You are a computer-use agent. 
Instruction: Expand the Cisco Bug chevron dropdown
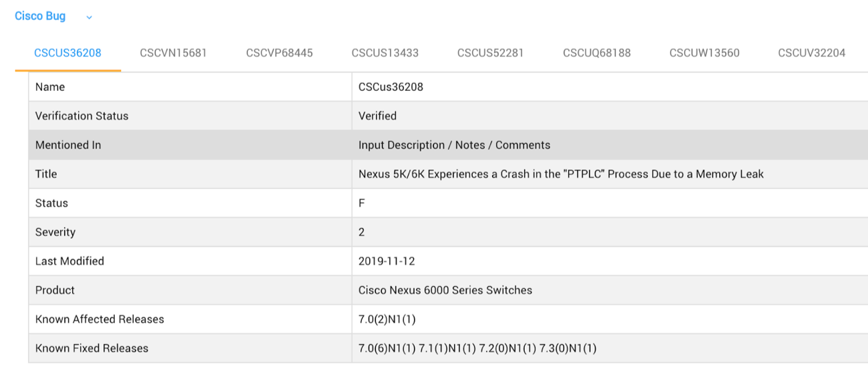point(89,17)
